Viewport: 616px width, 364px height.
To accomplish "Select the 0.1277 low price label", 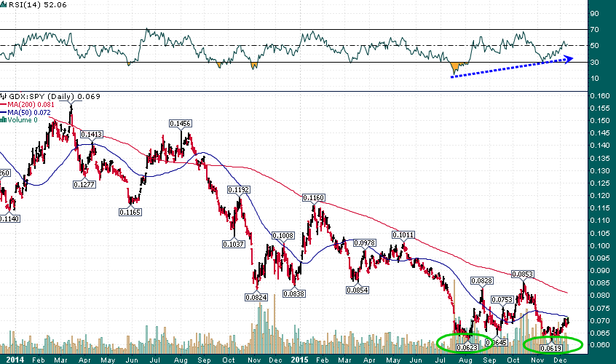I will [84, 184].
